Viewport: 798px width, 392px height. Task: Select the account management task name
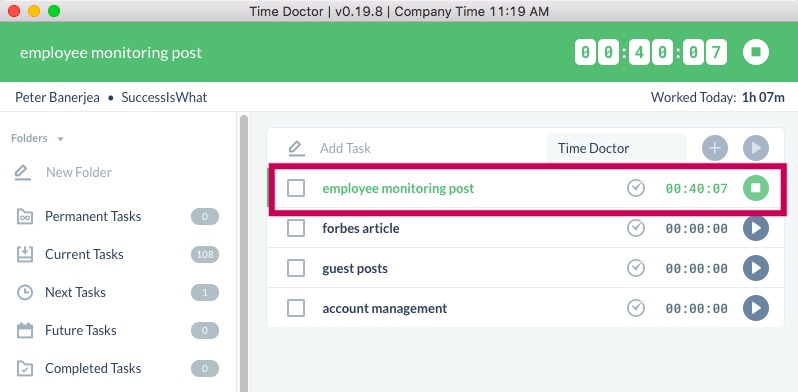385,309
